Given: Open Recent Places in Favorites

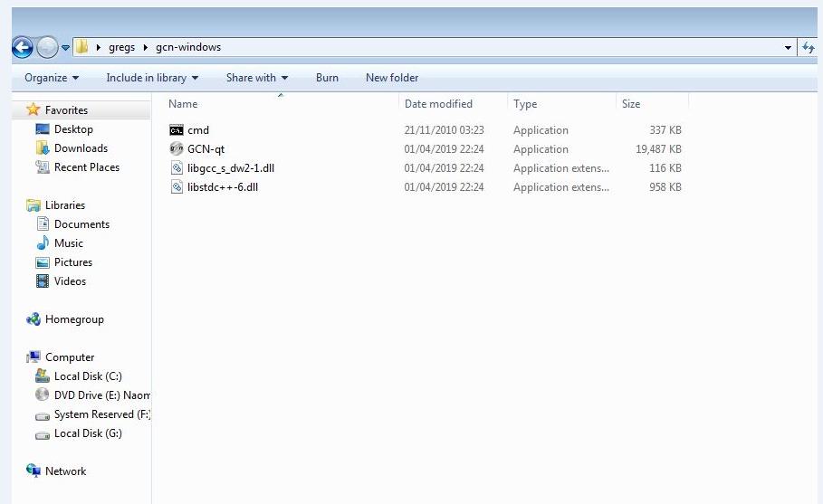Looking at the screenshot, I should 87,166.
